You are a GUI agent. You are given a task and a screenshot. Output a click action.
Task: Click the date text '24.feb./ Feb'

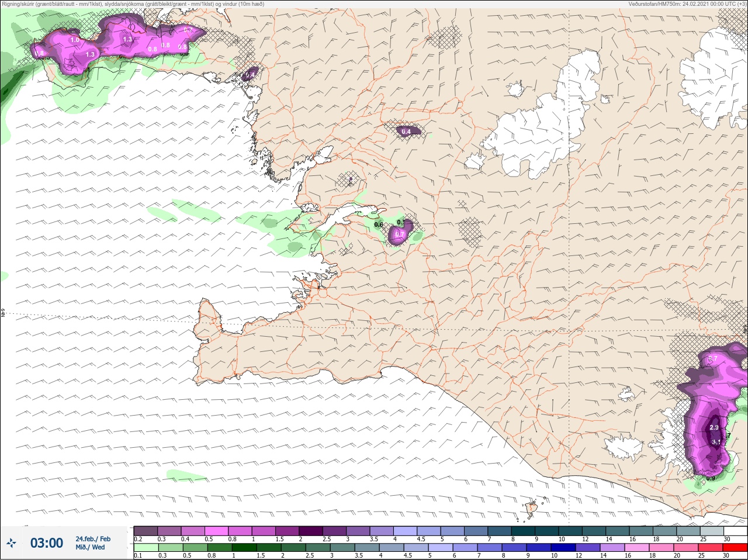tap(92, 539)
